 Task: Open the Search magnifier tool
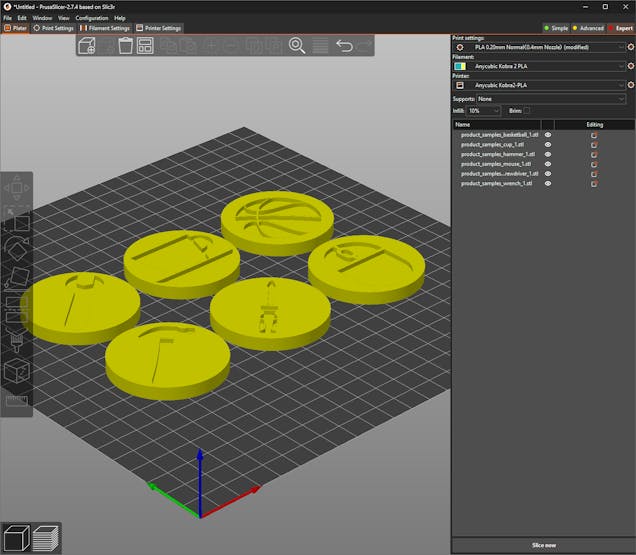(x=297, y=46)
